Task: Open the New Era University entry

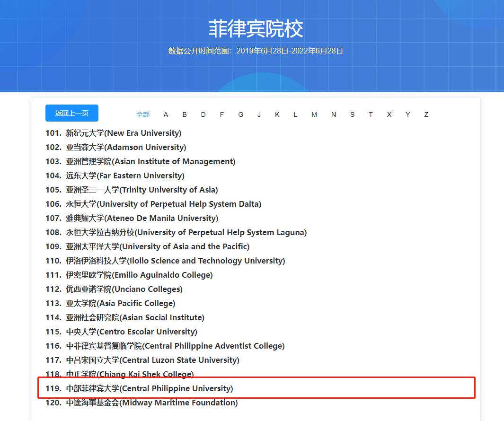Action: pos(118,133)
